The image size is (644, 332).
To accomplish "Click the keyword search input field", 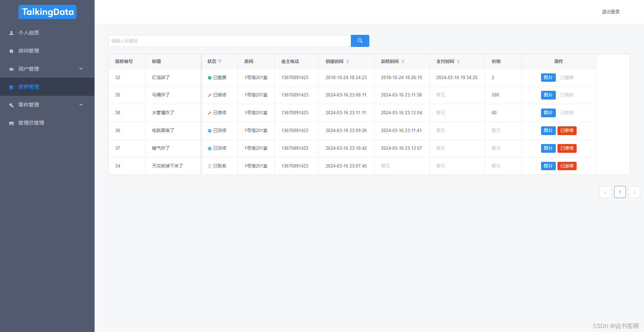I will pyautogui.click(x=229, y=41).
